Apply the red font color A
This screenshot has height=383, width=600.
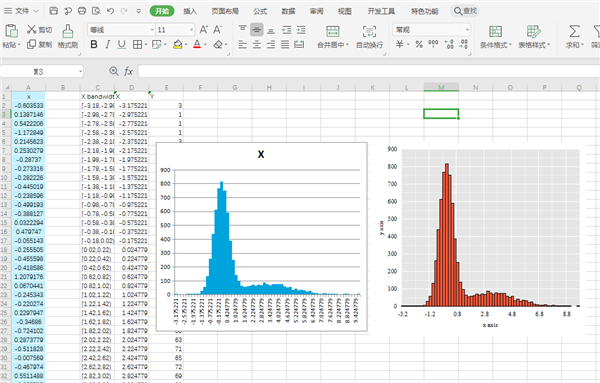(x=197, y=45)
